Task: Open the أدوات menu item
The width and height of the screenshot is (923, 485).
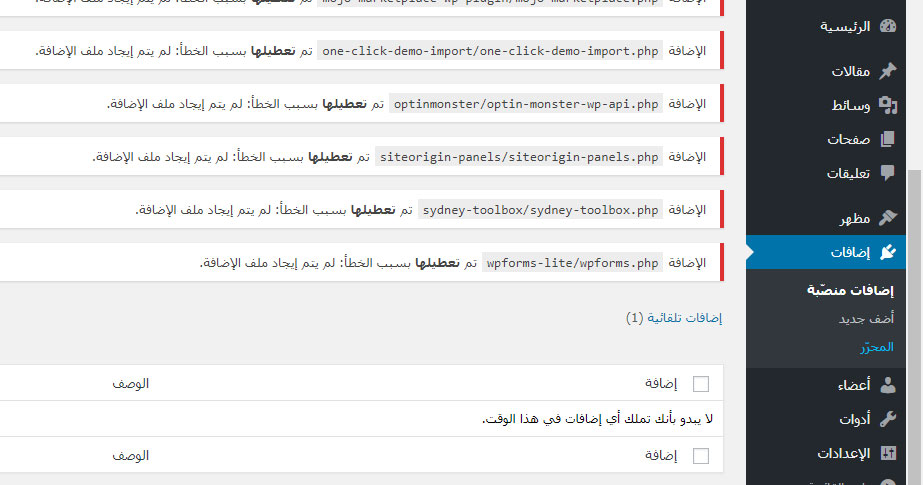Action: (x=826, y=418)
